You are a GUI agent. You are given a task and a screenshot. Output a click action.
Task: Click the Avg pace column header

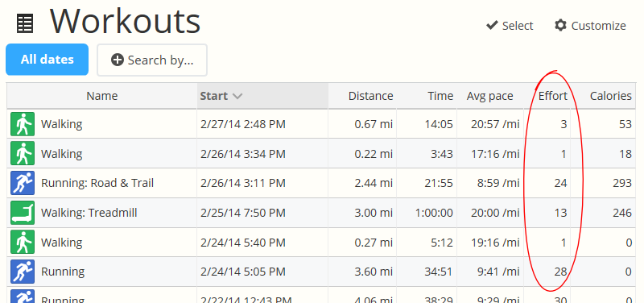coord(490,96)
